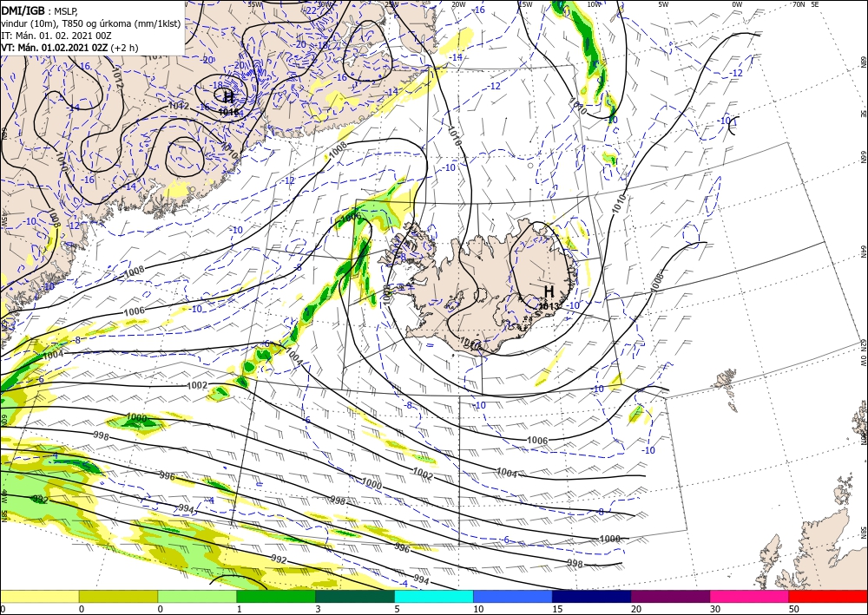Click the red 50 mm legend swatch
This screenshot has width=868, height=615.
point(828,596)
